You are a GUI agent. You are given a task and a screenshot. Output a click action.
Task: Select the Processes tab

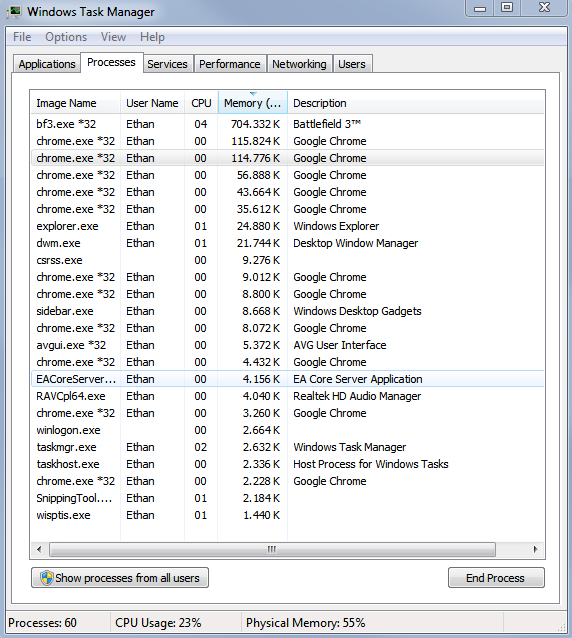point(111,62)
